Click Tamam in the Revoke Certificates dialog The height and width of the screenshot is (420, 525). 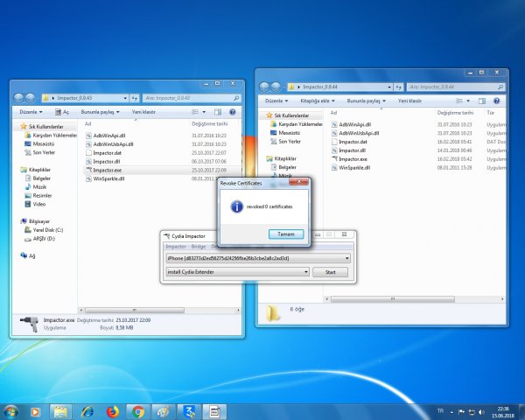286,234
